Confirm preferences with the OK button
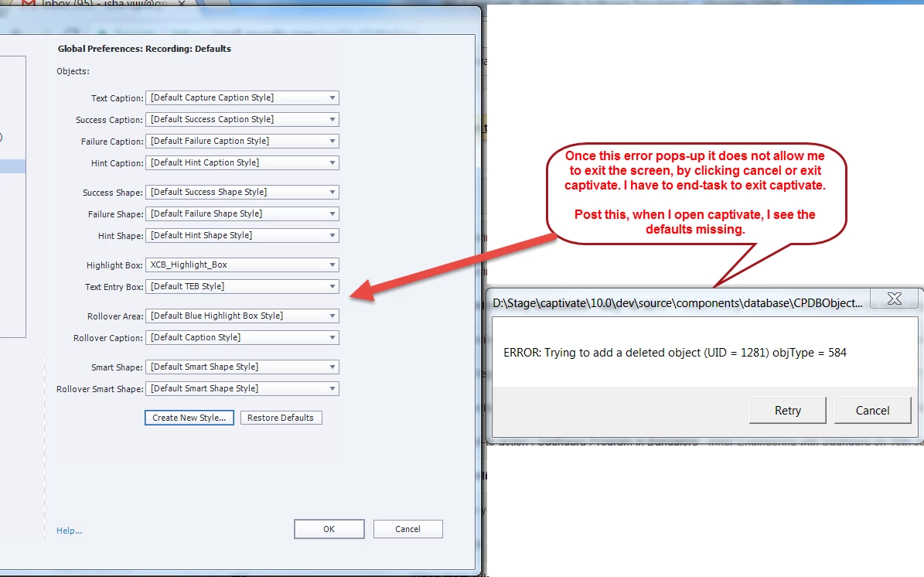 (x=329, y=529)
